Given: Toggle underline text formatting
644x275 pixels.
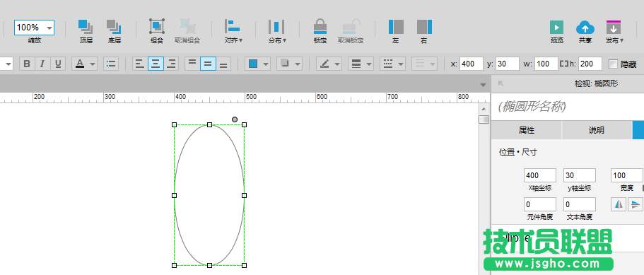Looking at the screenshot, I should [x=58, y=64].
